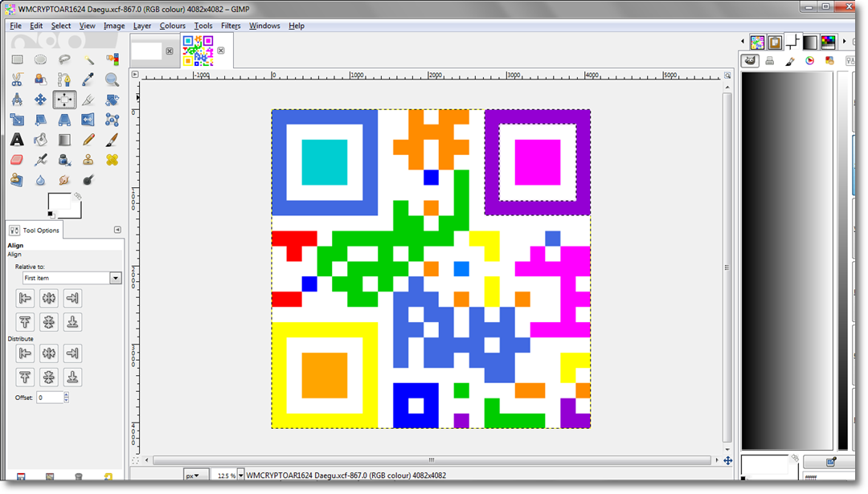Screen dimensions: 868x494
Task: Click the foreground colour swatch in toolbox
Action: click(x=58, y=201)
